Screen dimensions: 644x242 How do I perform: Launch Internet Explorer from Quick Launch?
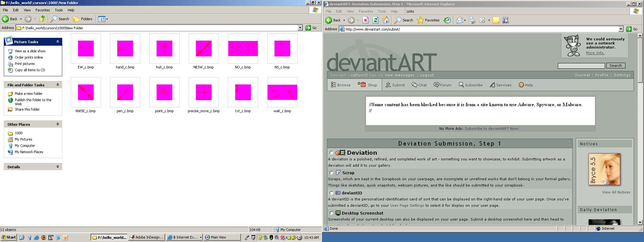(x=36, y=237)
